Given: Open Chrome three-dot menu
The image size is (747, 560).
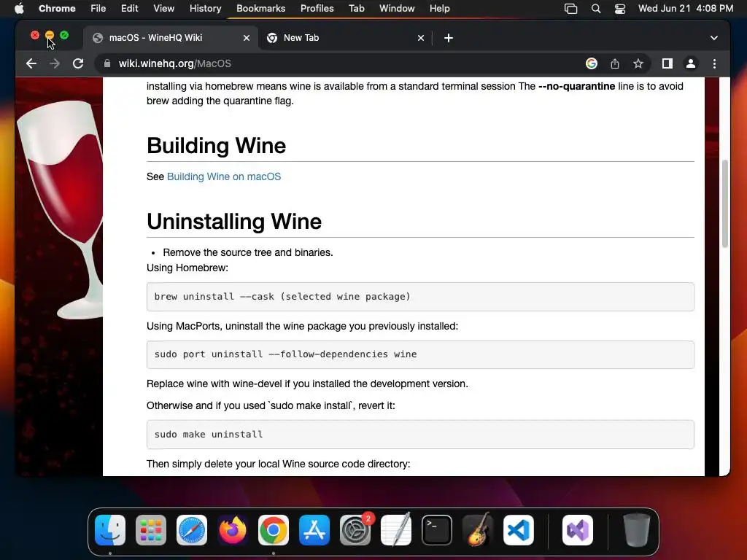Looking at the screenshot, I should (714, 63).
